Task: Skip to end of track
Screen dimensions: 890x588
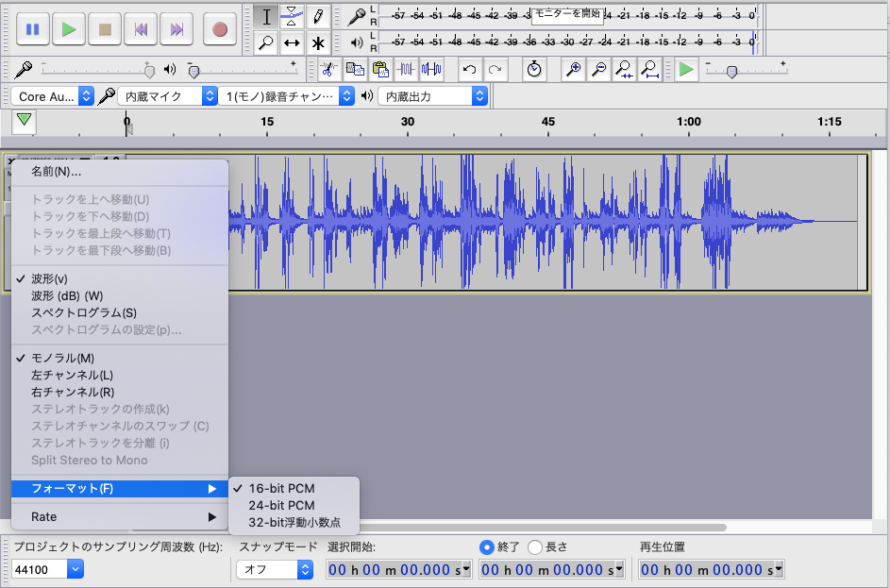Action: 177,29
